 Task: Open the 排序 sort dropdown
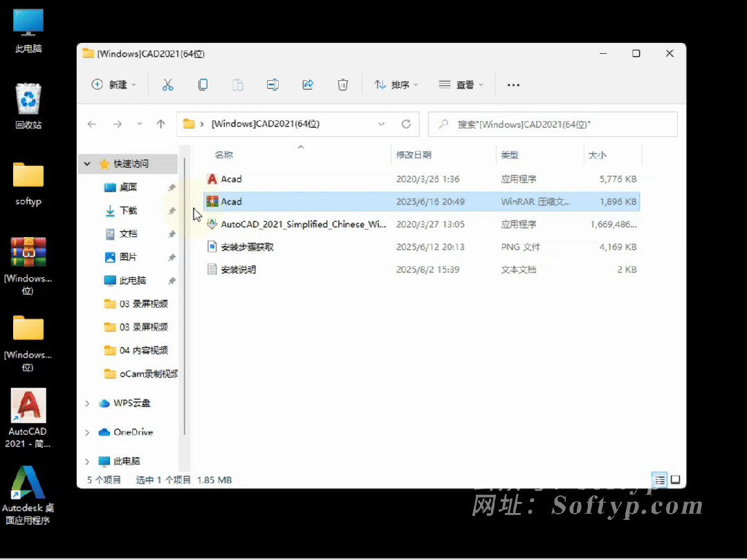tap(396, 85)
